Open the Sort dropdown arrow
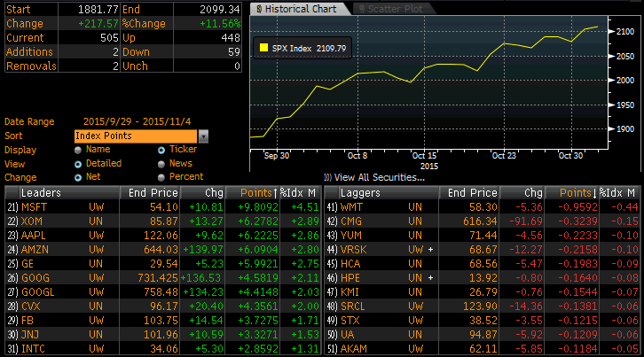Screen dimensions: 644x357 click(x=203, y=136)
